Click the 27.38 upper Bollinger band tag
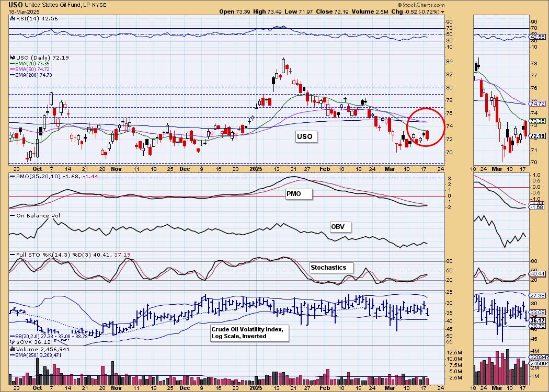Image resolution: width=549 pixels, height=392 pixels. 538,296
